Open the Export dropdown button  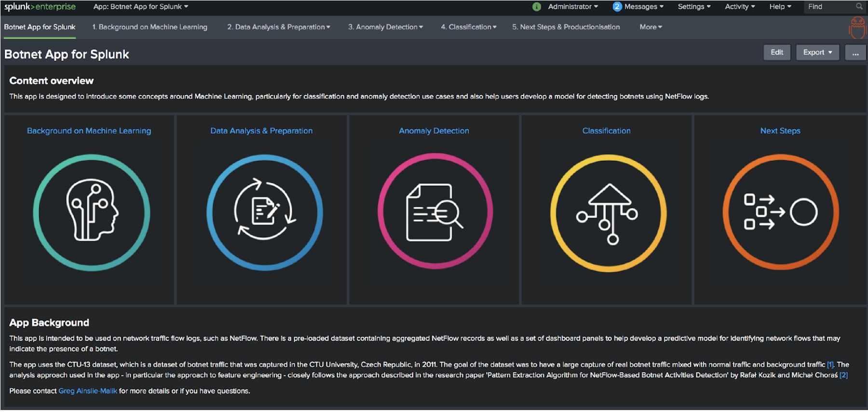(x=818, y=52)
